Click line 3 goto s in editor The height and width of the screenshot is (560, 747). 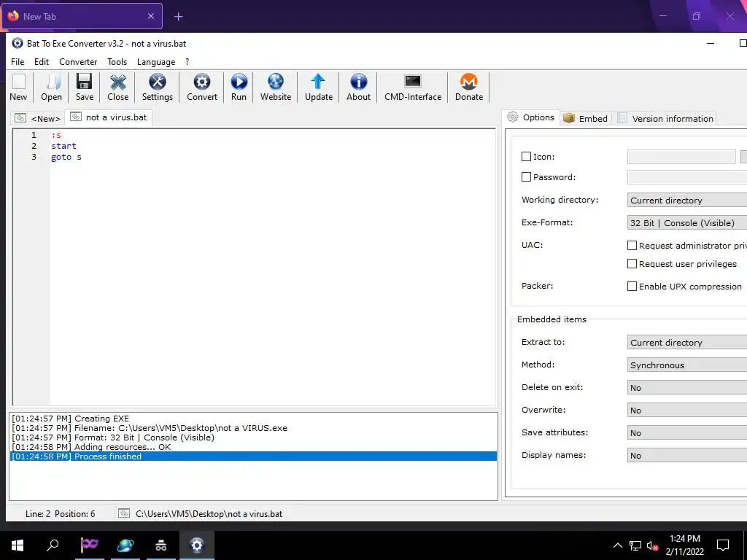pyautogui.click(x=66, y=157)
